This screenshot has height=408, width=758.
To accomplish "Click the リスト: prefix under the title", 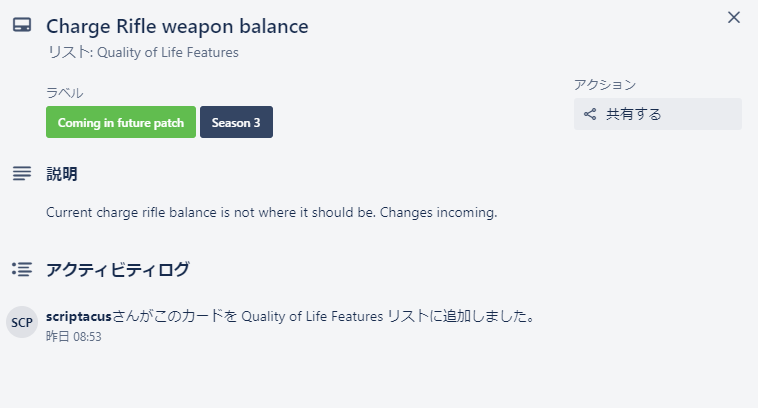I will pyautogui.click(x=70, y=52).
